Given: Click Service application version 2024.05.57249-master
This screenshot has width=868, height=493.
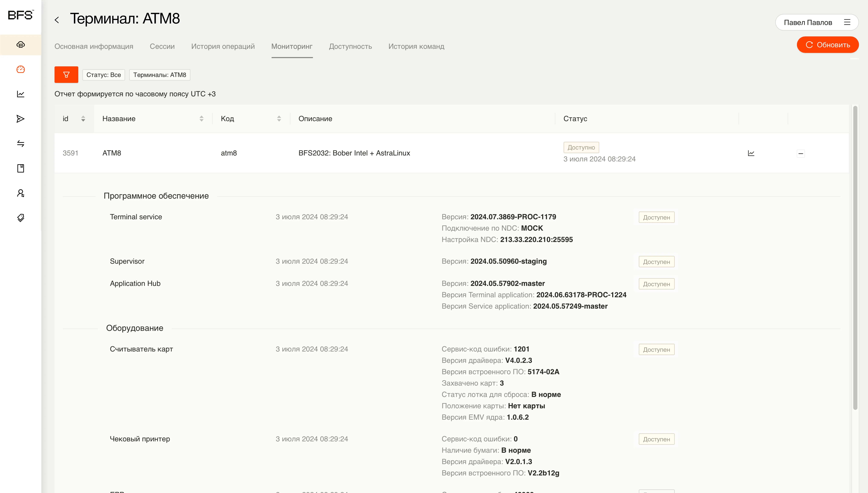Looking at the screenshot, I should 571,306.
